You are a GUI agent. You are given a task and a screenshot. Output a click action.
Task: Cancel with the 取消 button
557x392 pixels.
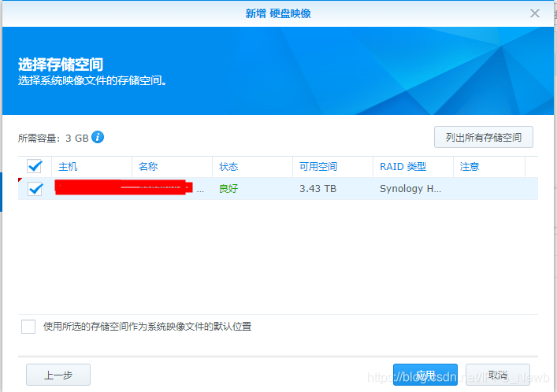(x=498, y=375)
